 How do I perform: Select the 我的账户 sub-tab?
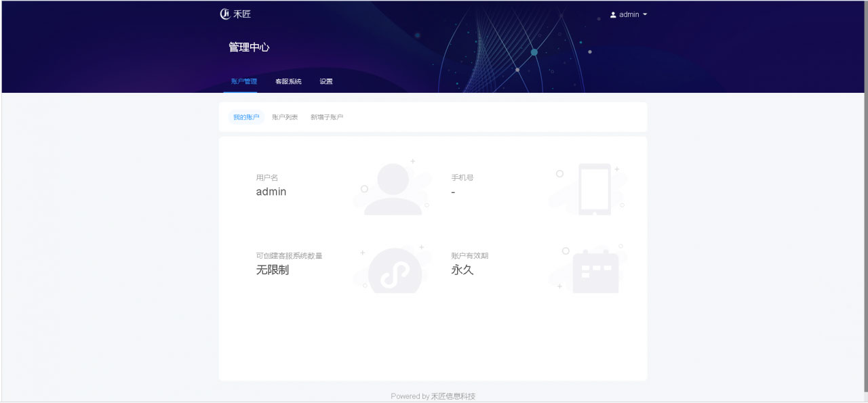(246, 117)
